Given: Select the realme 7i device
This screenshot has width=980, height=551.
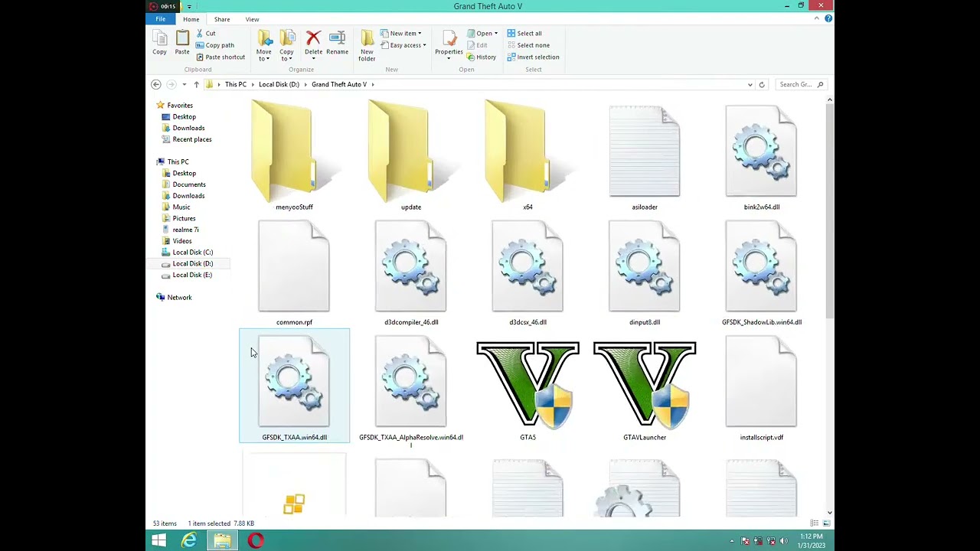Looking at the screenshot, I should point(185,230).
